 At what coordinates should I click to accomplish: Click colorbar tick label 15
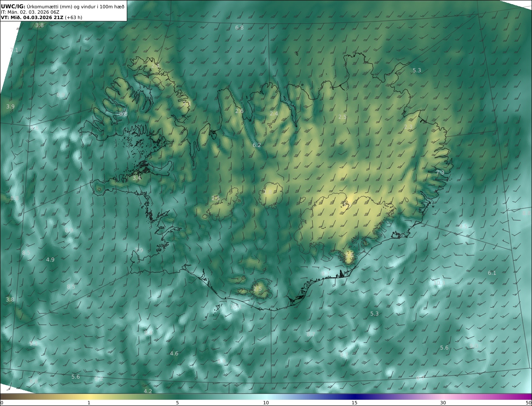355,403
